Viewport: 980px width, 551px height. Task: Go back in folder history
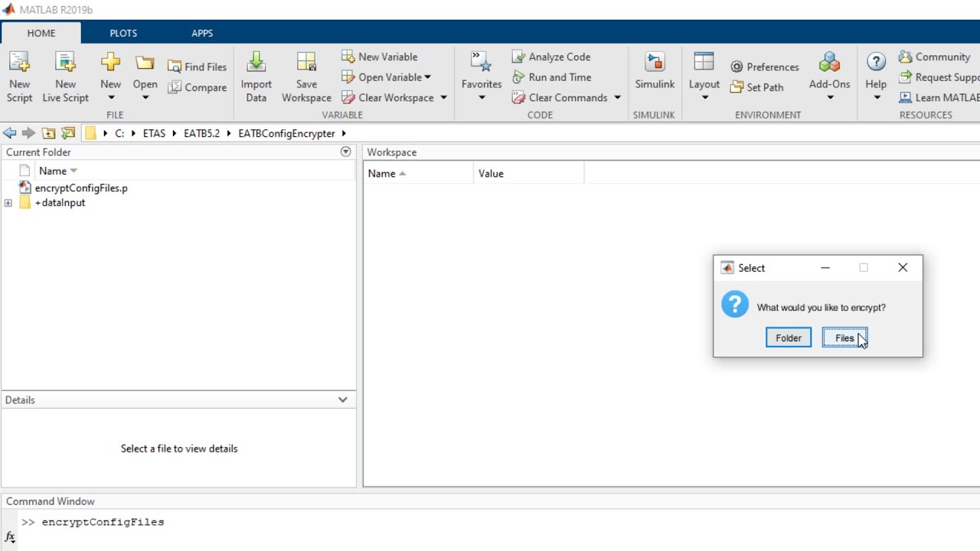[x=9, y=133]
